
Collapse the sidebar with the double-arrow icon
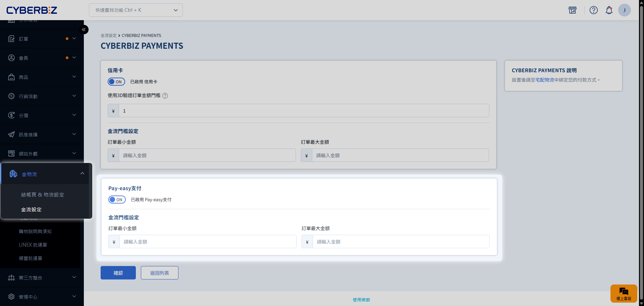[x=84, y=30]
